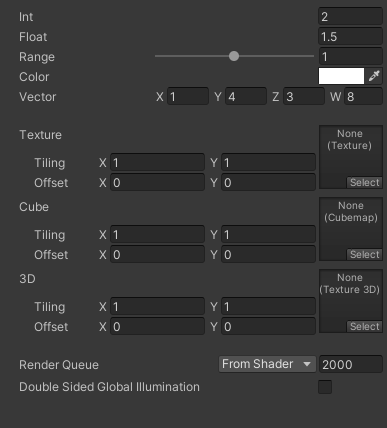The image size is (387, 428).
Task: Click the Cube Offset Y field
Action: pos(268,255)
